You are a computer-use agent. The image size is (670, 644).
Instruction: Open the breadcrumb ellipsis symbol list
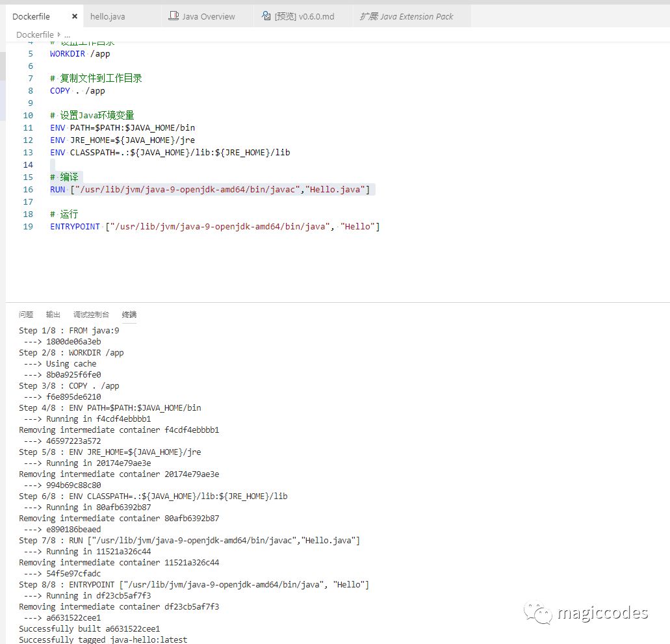[x=67, y=34]
